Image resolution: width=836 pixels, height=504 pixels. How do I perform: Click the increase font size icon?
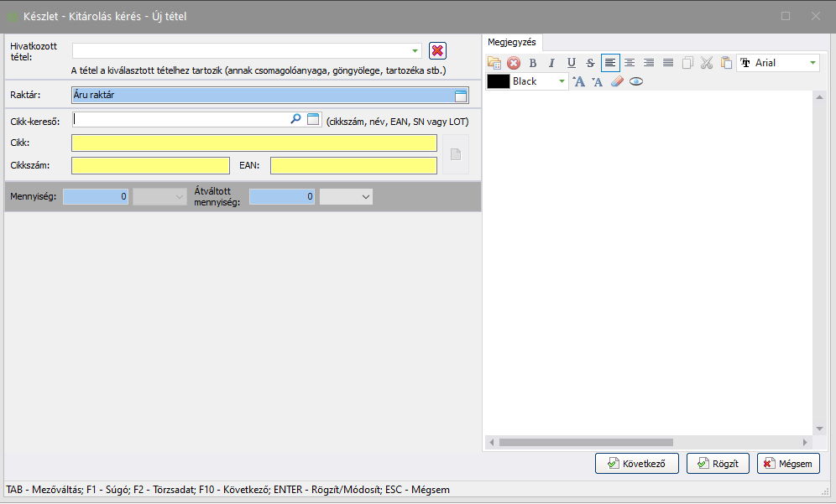pyautogui.click(x=578, y=81)
